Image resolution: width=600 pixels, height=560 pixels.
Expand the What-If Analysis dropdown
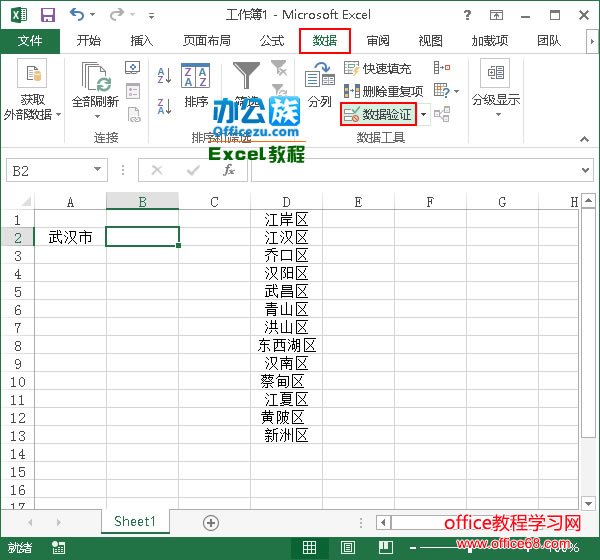[456, 91]
